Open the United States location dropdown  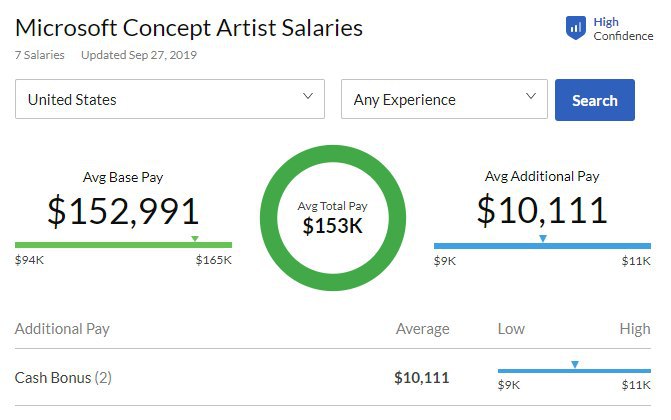(170, 99)
